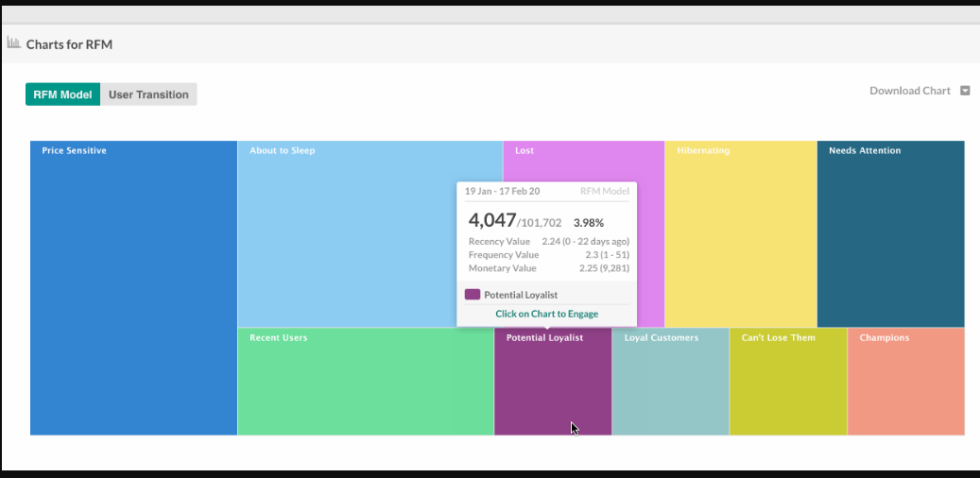Open the Needs Attention segment

pos(890,234)
